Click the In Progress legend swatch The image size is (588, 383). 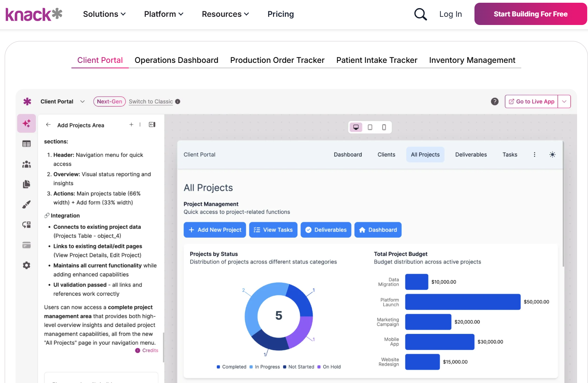click(x=251, y=367)
